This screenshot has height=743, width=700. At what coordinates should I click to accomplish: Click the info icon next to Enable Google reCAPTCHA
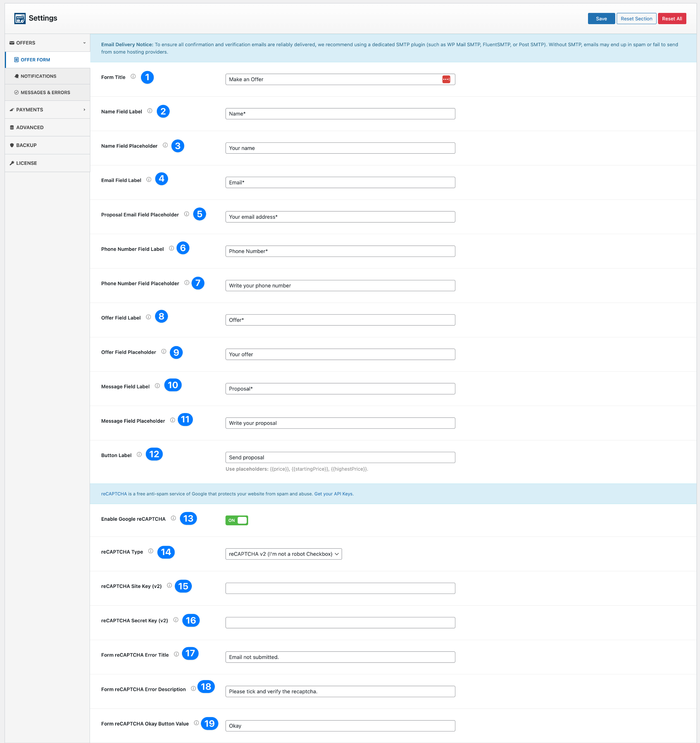173,518
